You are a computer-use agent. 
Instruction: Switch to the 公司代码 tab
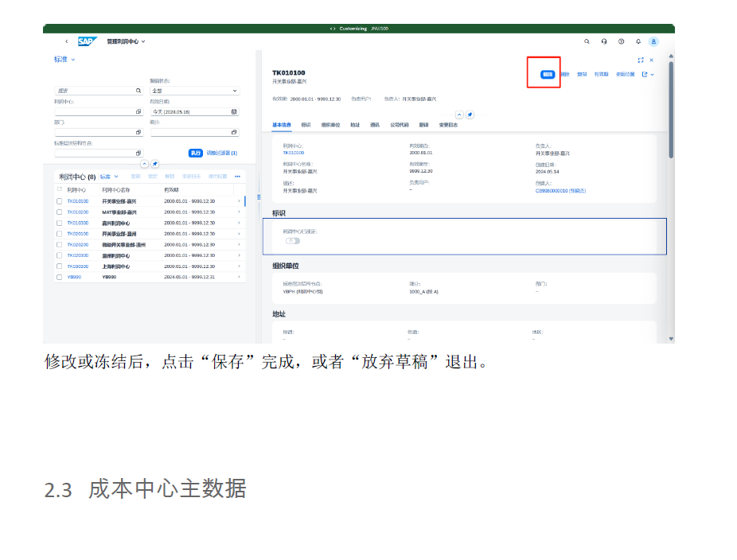[400, 125]
